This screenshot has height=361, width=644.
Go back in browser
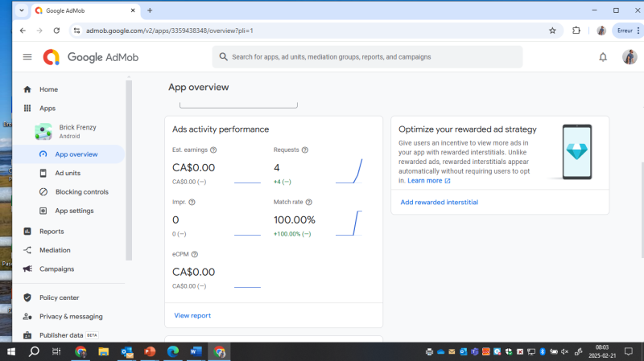click(x=23, y=31)
